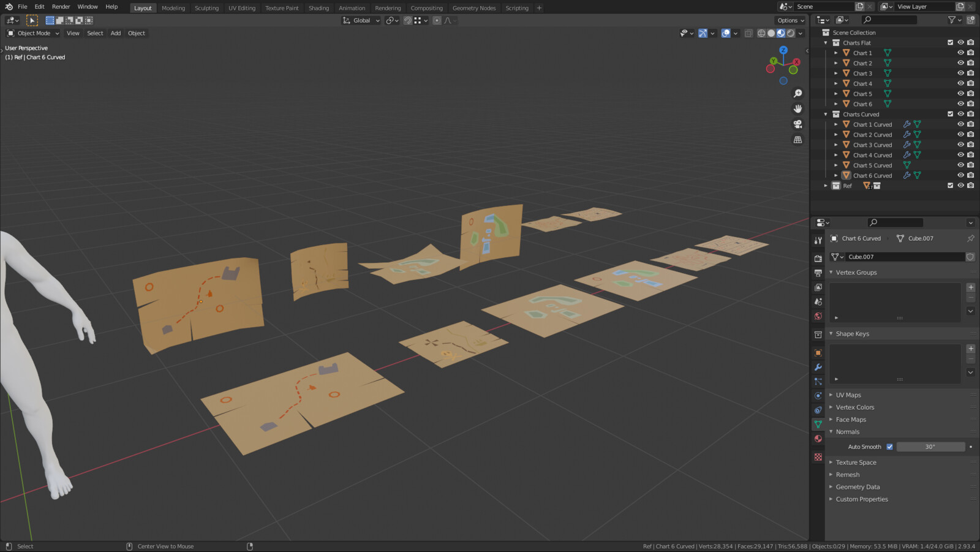The image size is (980, 552).
Task: Select wireframe viewport shading
Action: click(x=761, y=33)
